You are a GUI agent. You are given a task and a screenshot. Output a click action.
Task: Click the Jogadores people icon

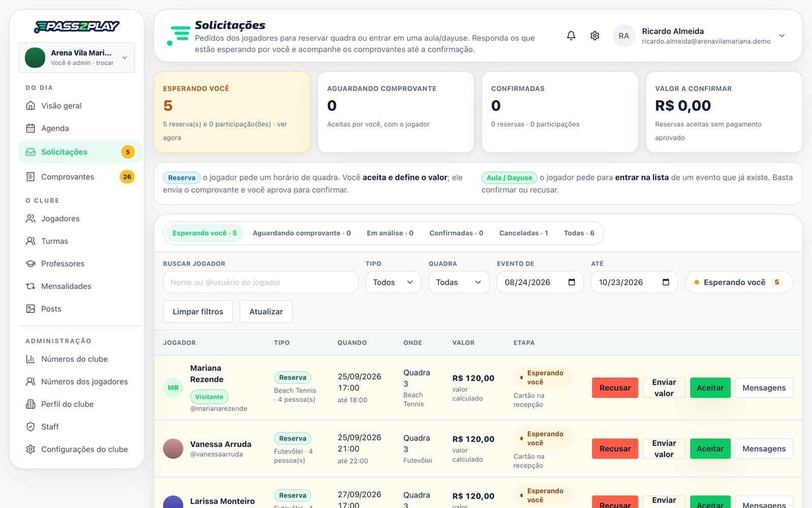(30, 218)
